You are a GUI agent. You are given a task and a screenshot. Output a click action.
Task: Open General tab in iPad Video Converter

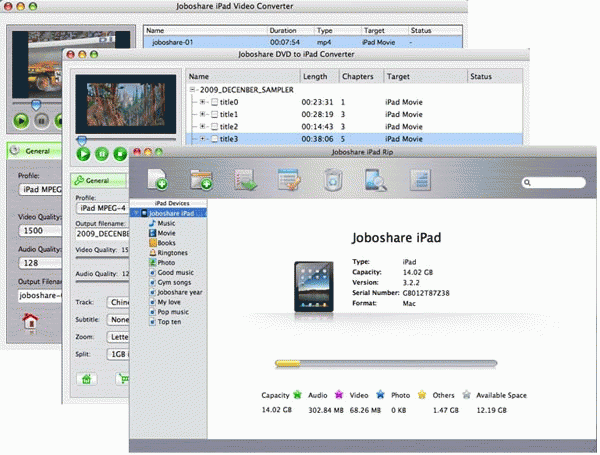click(x=34, y=151)
